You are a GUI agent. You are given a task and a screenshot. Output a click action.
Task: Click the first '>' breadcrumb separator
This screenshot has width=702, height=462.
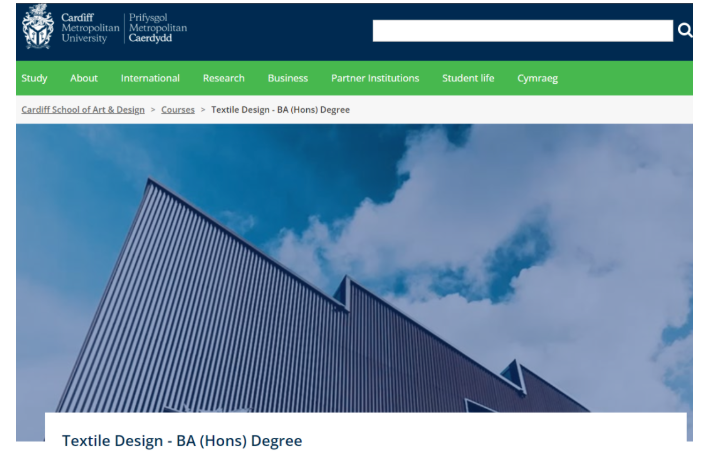tap(153, 109)
